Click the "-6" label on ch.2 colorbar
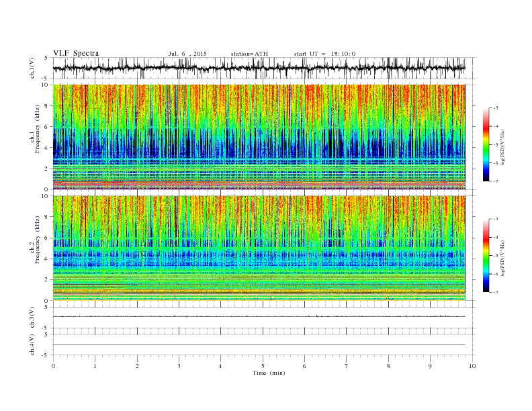Image resolution: width=532 pixels, height=411 pixels. tap(496, 273)
